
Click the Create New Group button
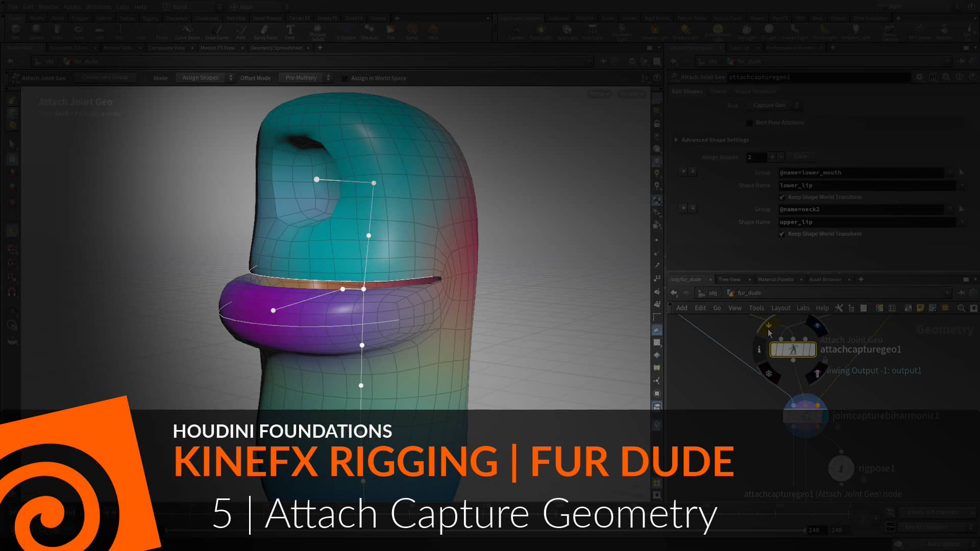106,77
